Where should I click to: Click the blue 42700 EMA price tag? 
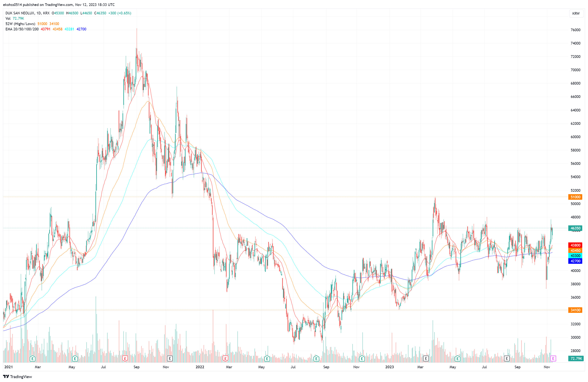[575, 261]
